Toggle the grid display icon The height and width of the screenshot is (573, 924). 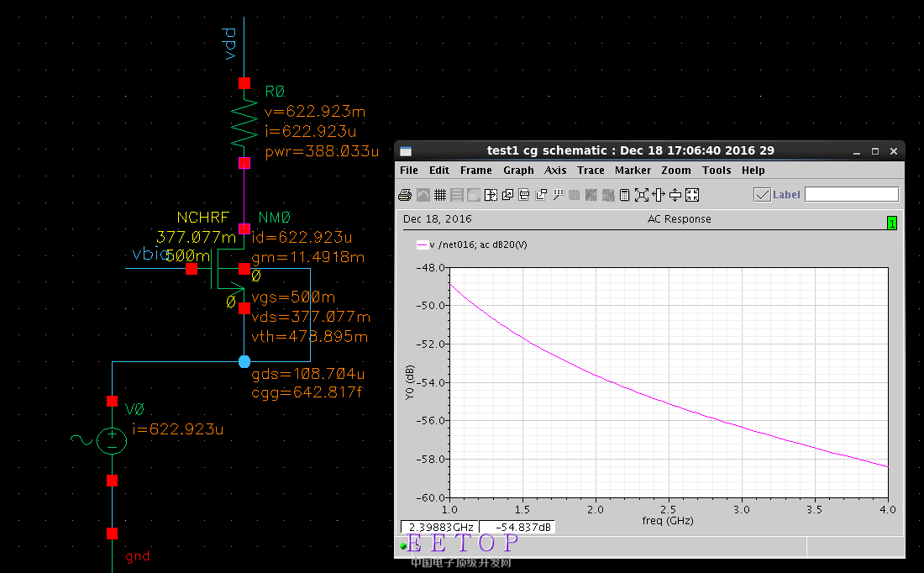coord(440,195)
